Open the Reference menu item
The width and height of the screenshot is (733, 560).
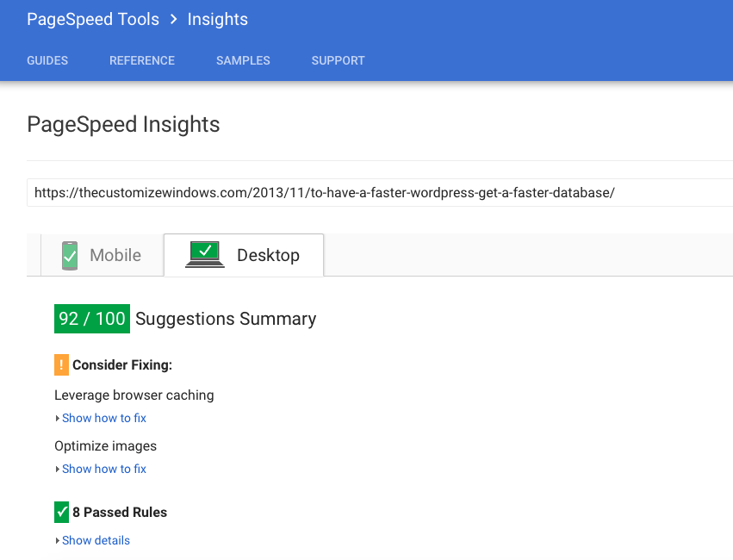[142, 61]
